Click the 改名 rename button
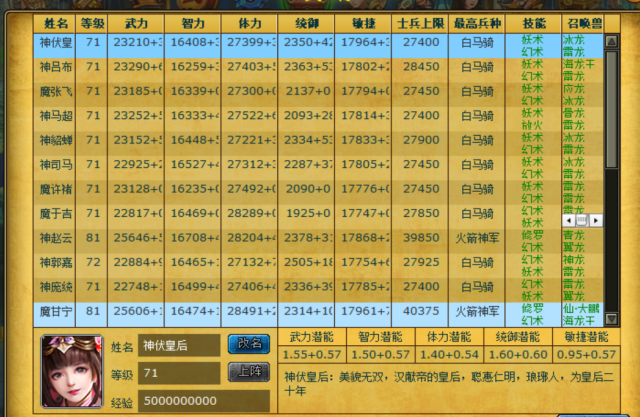Image resolution: width=640 pixels, height=417 pixels. click(x=248, y=344)
